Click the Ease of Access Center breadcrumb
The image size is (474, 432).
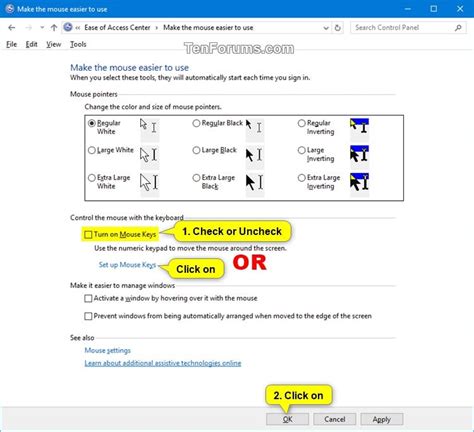tap(117, 28)
